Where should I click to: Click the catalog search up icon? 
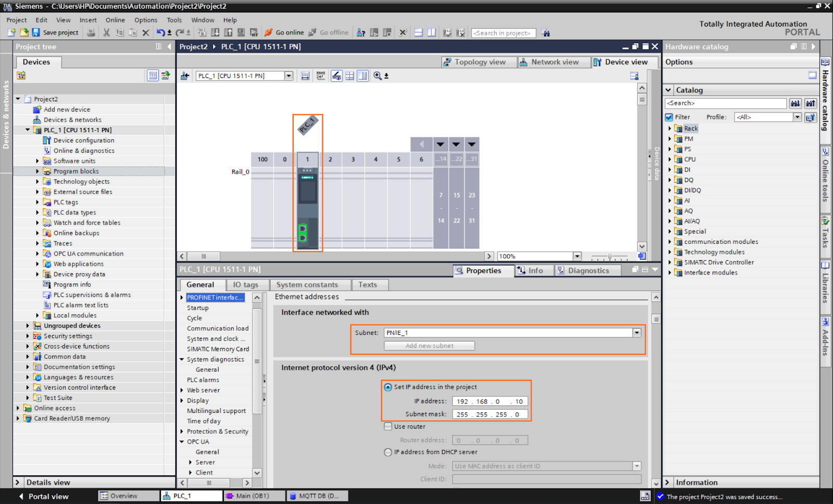coord(811,104)
